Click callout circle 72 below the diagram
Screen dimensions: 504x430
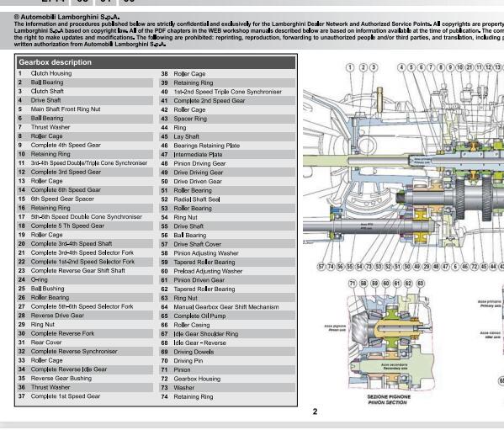point(475,267)
